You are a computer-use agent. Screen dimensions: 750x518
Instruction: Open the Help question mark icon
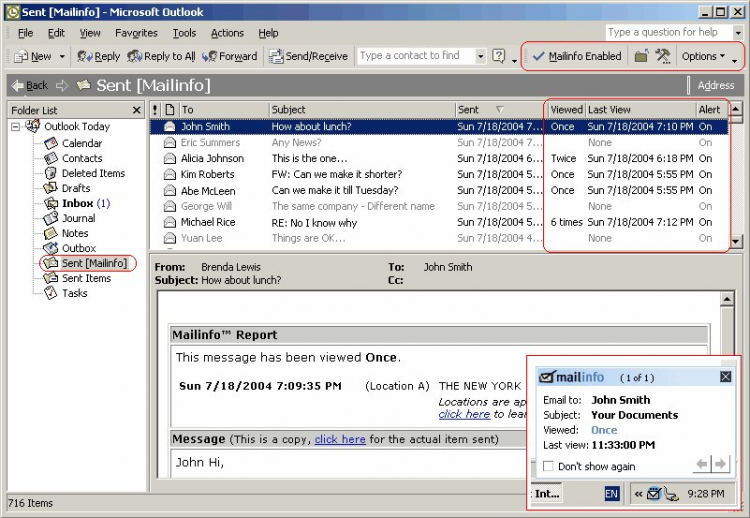[x=498, y=56]
